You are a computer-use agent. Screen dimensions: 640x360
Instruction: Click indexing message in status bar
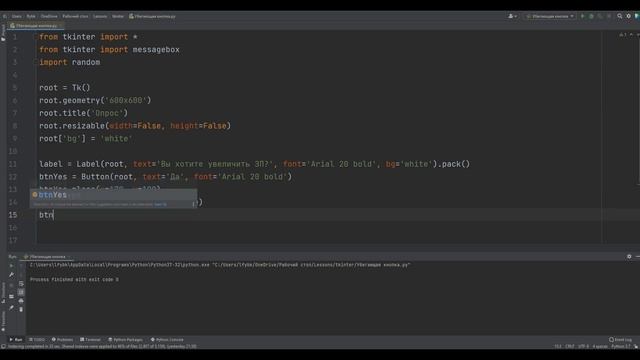[x=102, y=347]
